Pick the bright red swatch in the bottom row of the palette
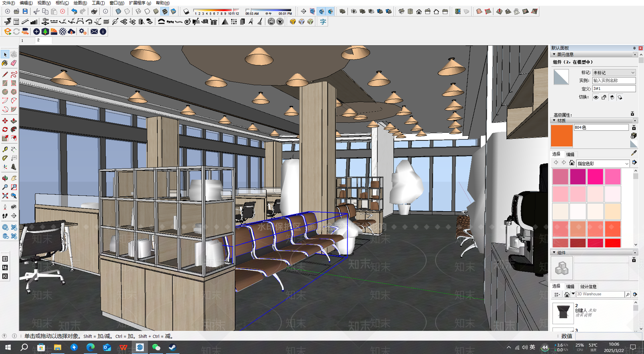The width and height of the screenshot is (644, 354). pos(613,243)
